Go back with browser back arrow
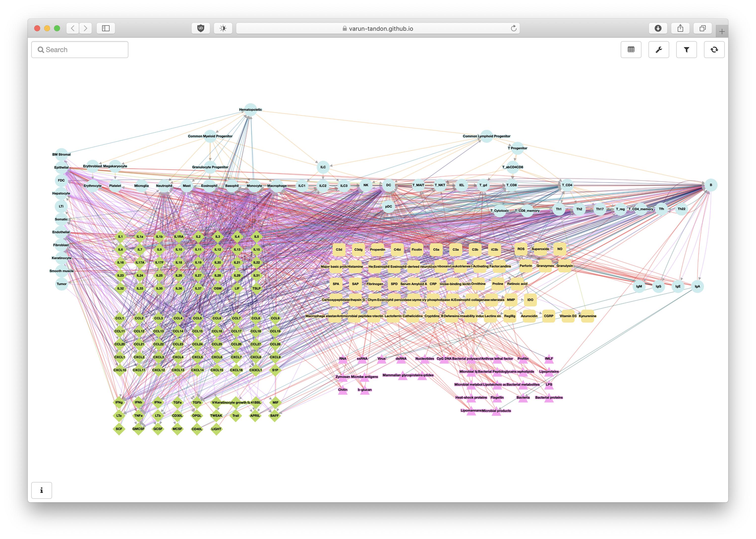756x539 pixels. (x=73, y=28)
